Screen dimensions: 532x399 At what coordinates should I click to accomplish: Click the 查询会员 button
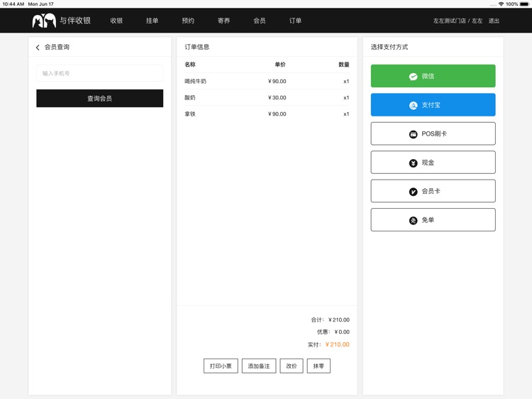[100, 98]
